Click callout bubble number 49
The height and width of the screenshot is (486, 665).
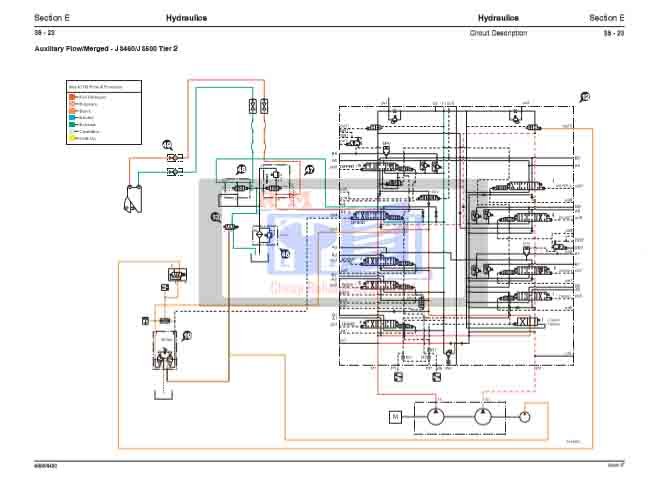coord(167,146)
